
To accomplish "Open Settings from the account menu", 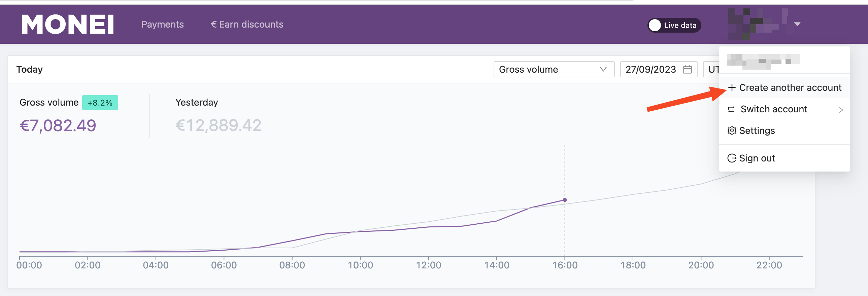I will (x=784, y=131).
